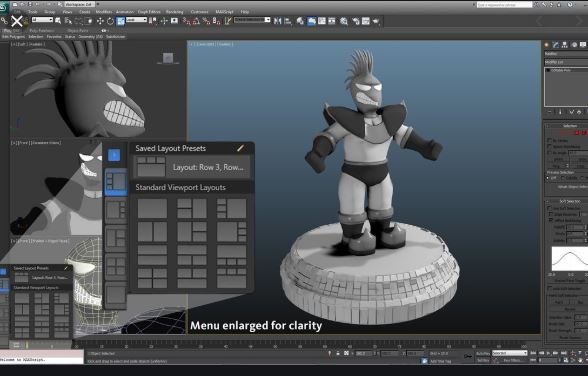Select the Off preview selection radio
Image resolution: width=588 pixels, height=376 pixels.
549,178
